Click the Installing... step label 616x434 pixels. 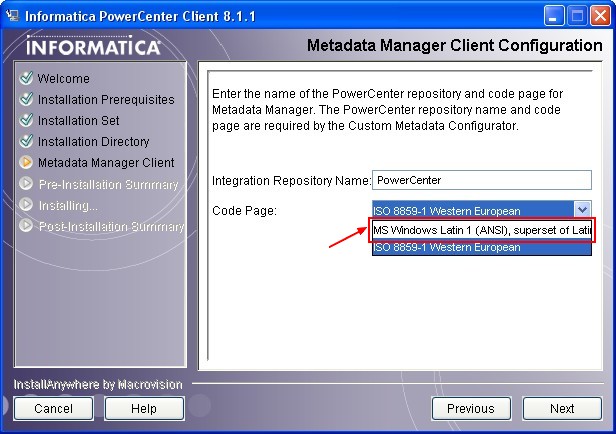68,205
